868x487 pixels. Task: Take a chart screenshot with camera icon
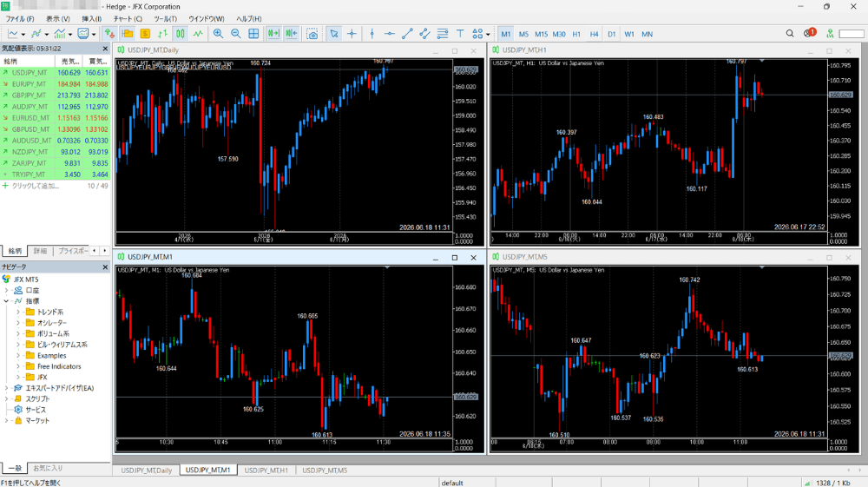312,34
